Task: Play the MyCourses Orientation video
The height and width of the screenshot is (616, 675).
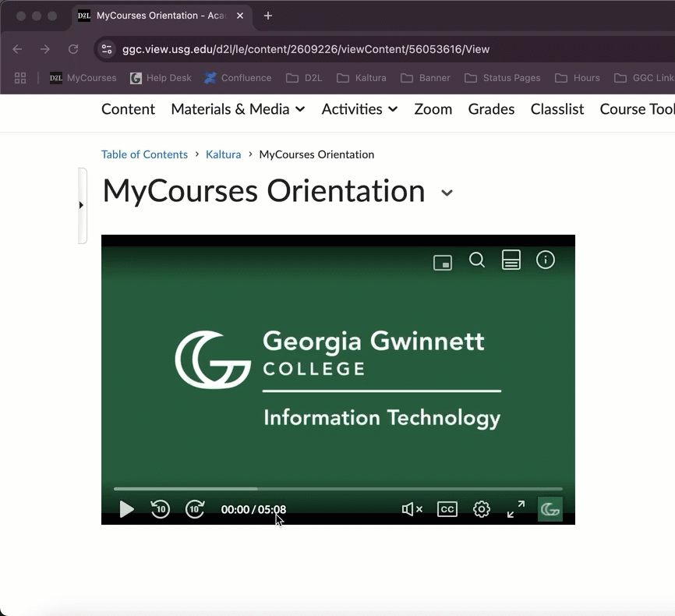Action: coord(126,509)
